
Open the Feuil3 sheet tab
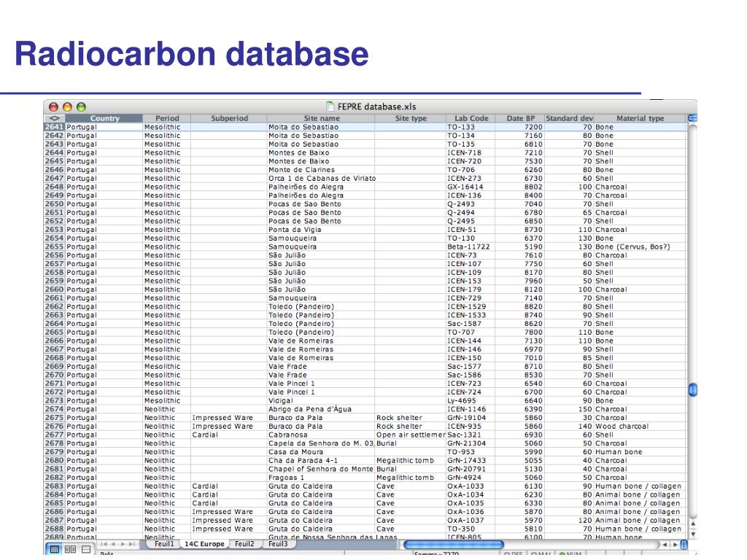coord(278,544)
